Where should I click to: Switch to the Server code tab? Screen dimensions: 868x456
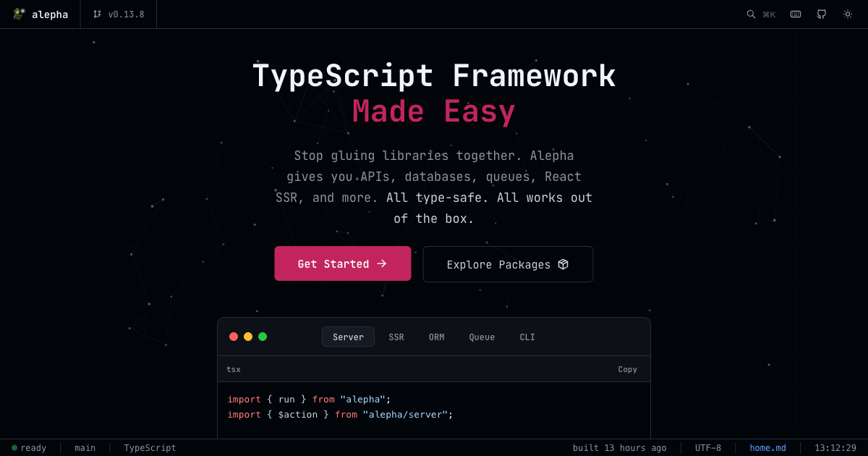point(348,337)
